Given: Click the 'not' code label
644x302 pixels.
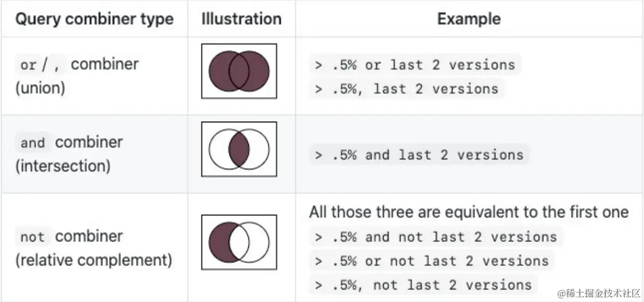Looking at the screenshot, I should coord(32,237).
